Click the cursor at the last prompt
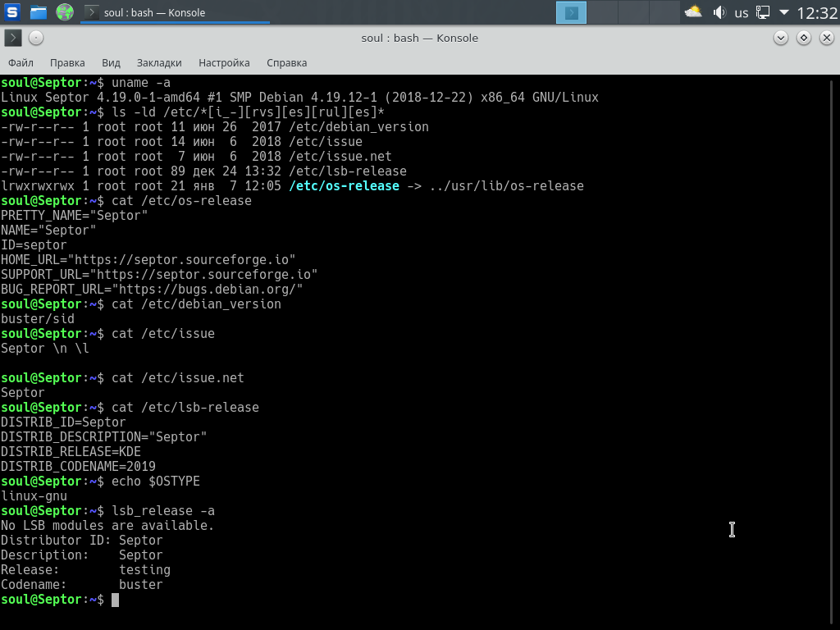This screenshot has width=840, height=630. point(115,600)
